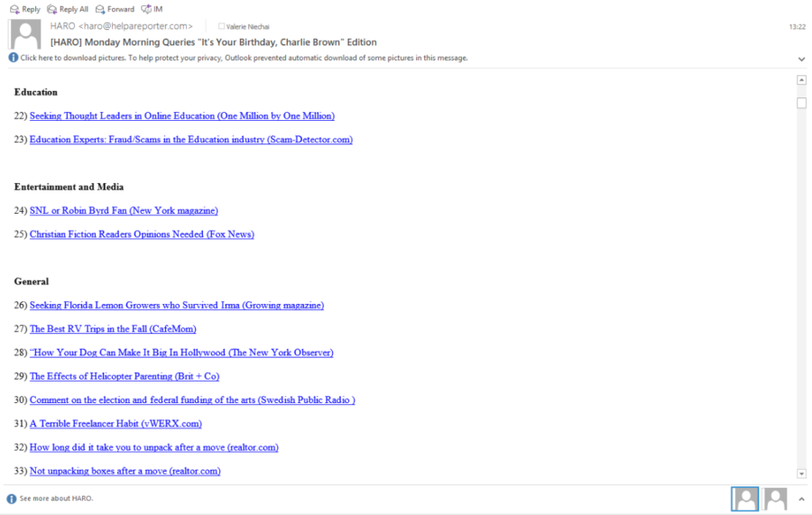Open Not unpacking boxes after a move link
812x515 pixels.
click(125, 472)
